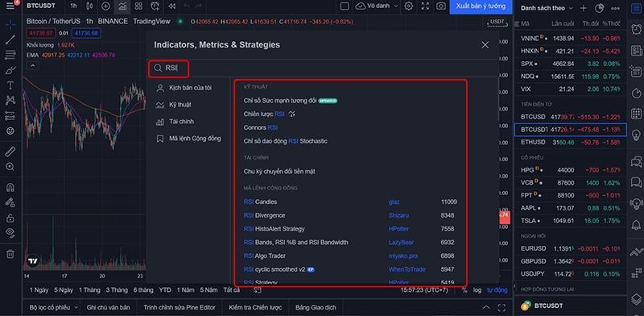Image resolution: width=644 pixels, height=316 pixels.
Task: Switch to Trình chỉnh sửa Pine Editor tab
Action: 179,307
